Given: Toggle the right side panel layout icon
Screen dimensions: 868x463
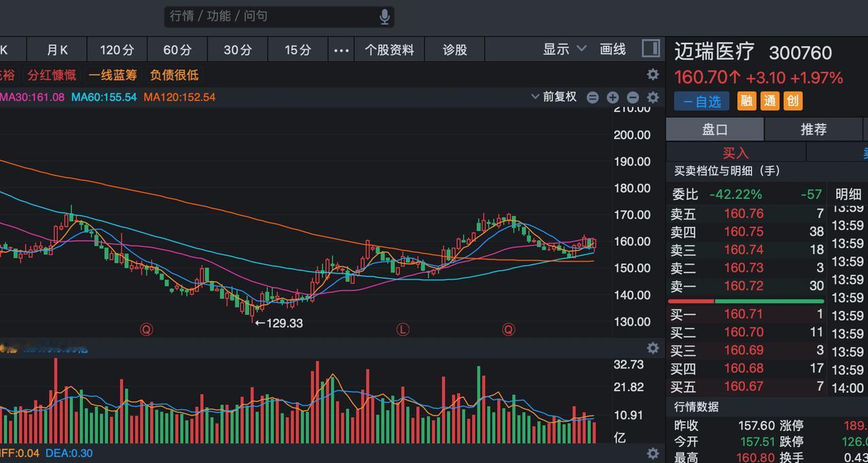Looking at the screenshot, I should point(650,48).
